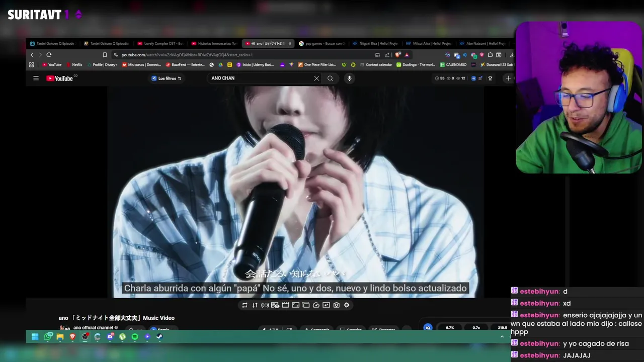Open Steam from the taskbar
This screenshot has width=644, height=362.
click(x=159, y=337)
